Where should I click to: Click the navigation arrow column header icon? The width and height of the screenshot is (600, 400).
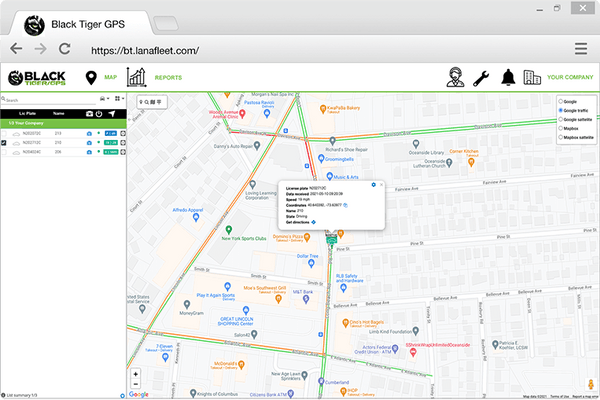112,114
